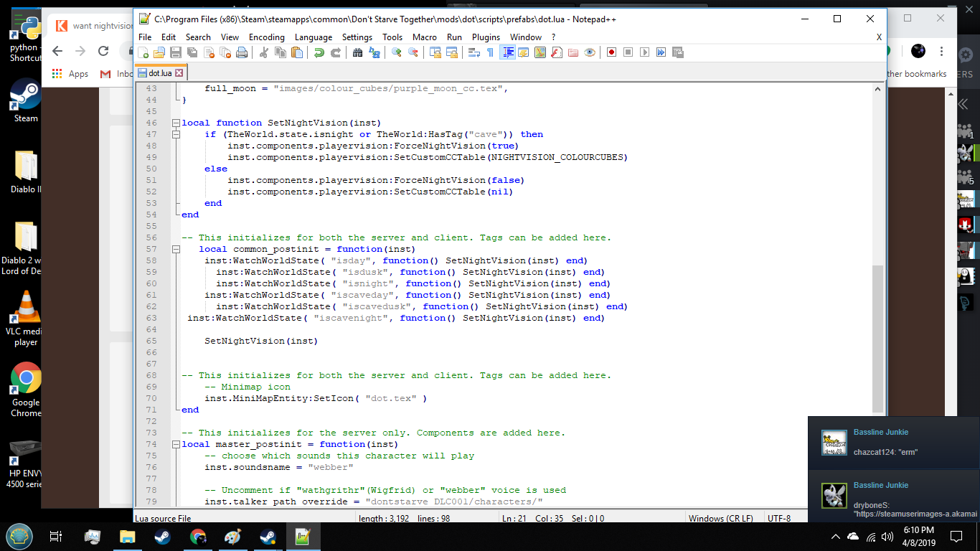The width and height of the screenshot is (980, 551).
Task: Click the Zoom In magnifier icon
Action: pyautogui.click(x=396, y=52)
